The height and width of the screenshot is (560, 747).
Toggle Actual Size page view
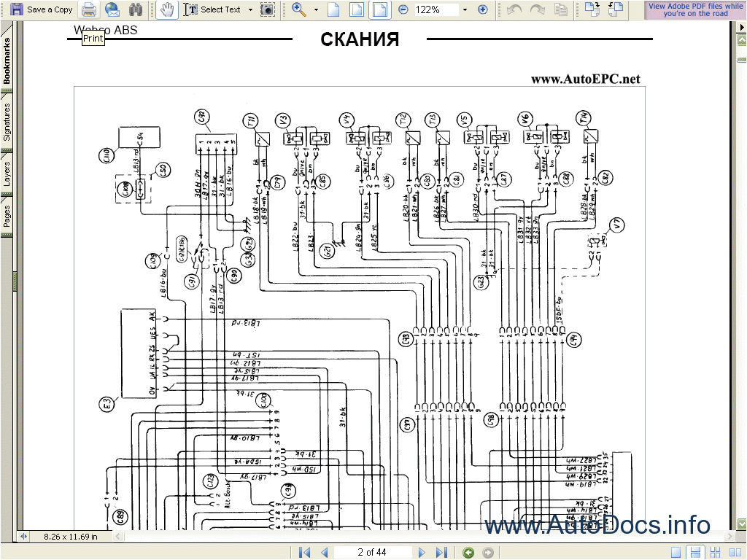[x=333, y=9]
